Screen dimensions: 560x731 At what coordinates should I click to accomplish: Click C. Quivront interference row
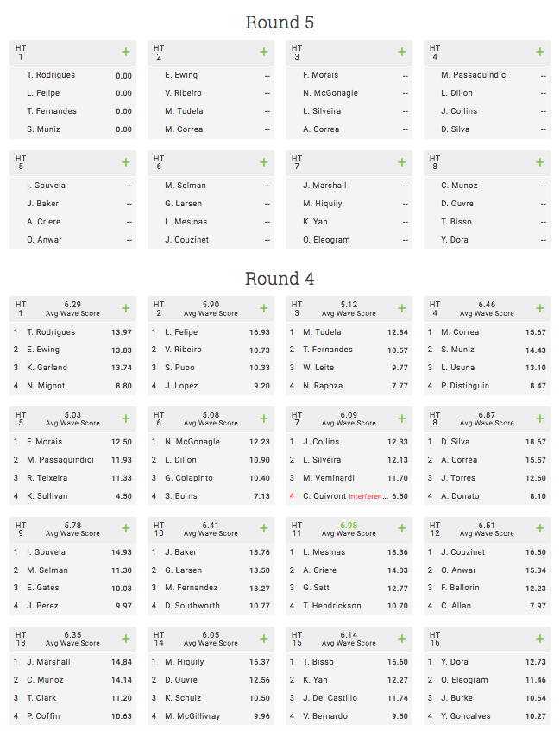[x=349, y=496]
